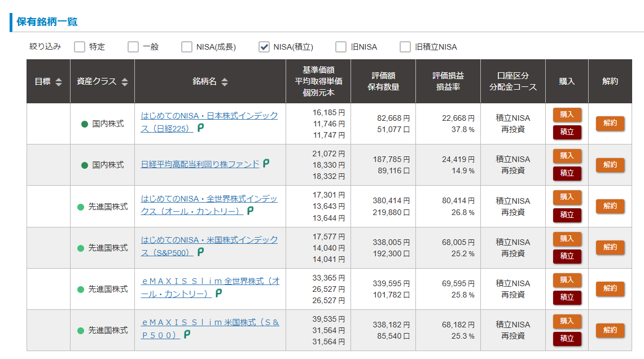Open はじめてのNISA・日本株式インデックス（日経225） fund link

tap(209, 122)
